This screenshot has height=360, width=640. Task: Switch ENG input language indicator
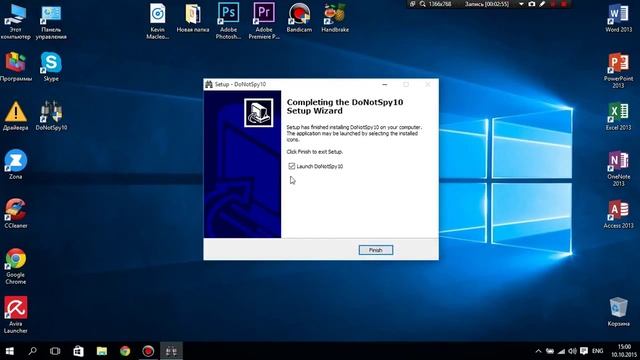point(598,351)
